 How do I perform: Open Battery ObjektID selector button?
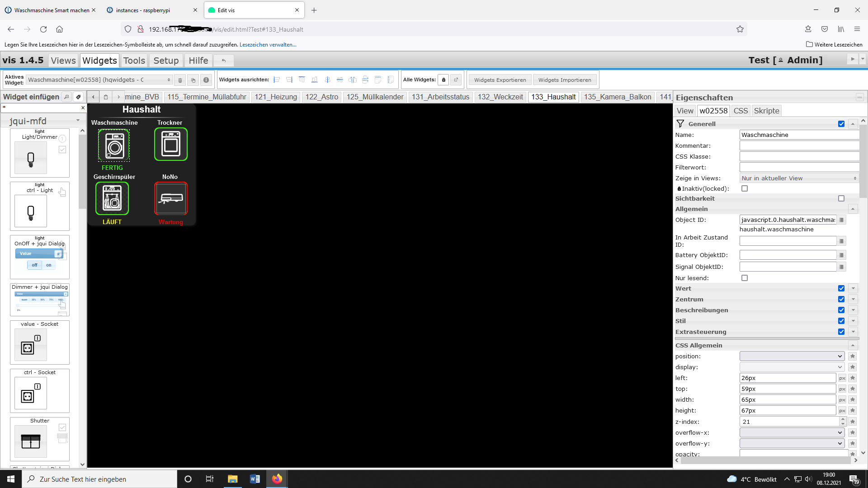[841, 255]
